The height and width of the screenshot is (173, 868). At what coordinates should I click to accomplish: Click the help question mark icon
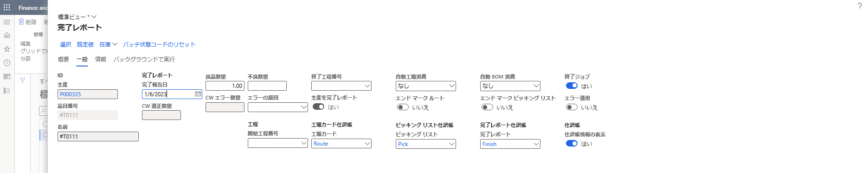(x=859, y=7)
